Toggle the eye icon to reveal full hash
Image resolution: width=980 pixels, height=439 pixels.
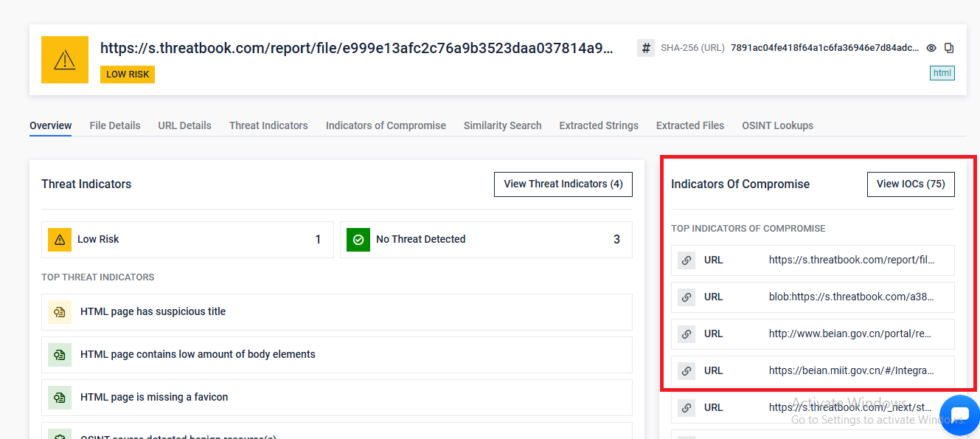click(931, 48)
